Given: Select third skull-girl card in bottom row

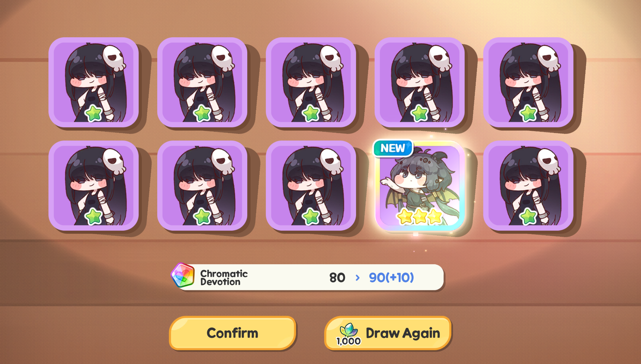Looking at the screenshot, I should pyautogui.click(x=311, y=186).
